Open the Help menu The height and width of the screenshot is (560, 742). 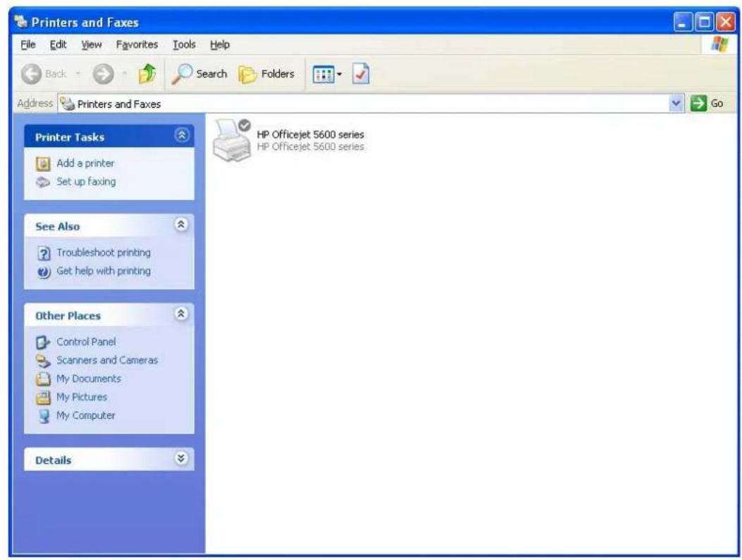(x=220, y=44)
